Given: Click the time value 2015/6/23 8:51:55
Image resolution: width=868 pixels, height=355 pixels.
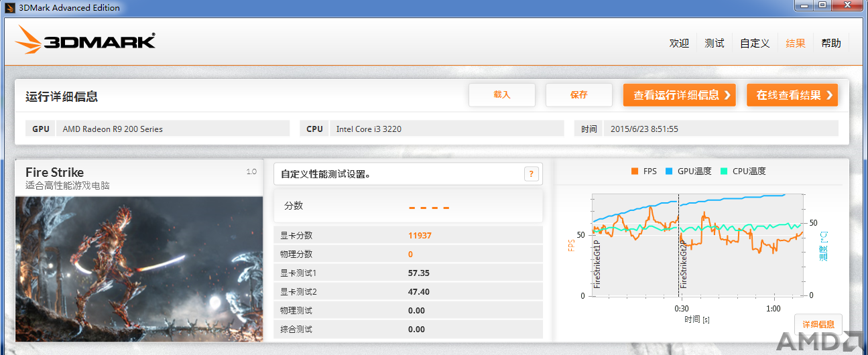Looking at the screenshot, I should (x=645, y=129).
